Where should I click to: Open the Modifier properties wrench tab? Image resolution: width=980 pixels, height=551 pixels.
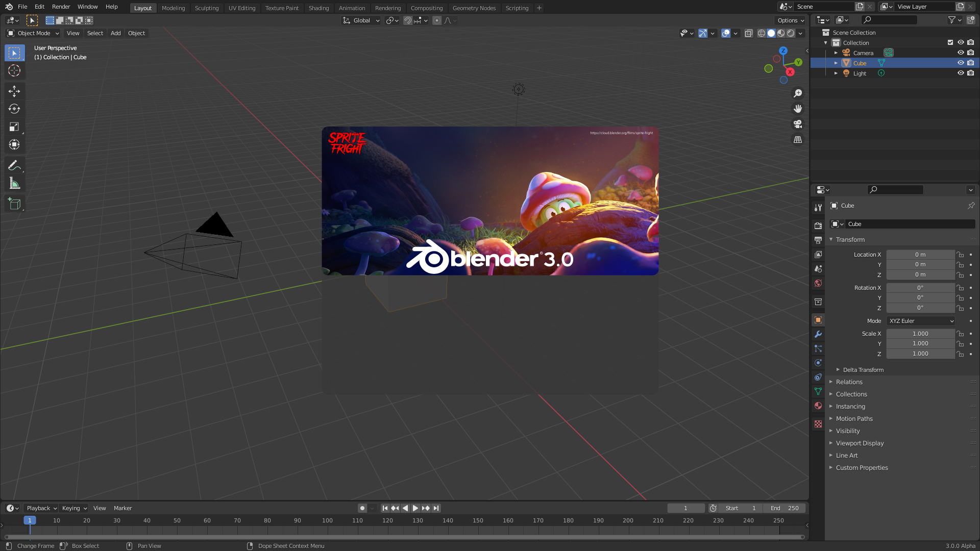click(818, 334)
